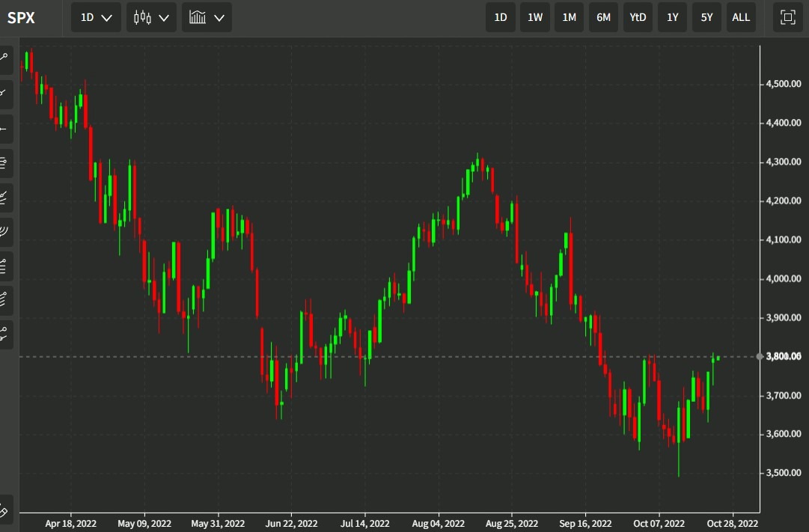This screenshot has width=809, height=532.
Task: Open the candlestick chart type dropdown
Action: (x=151, y=17)
